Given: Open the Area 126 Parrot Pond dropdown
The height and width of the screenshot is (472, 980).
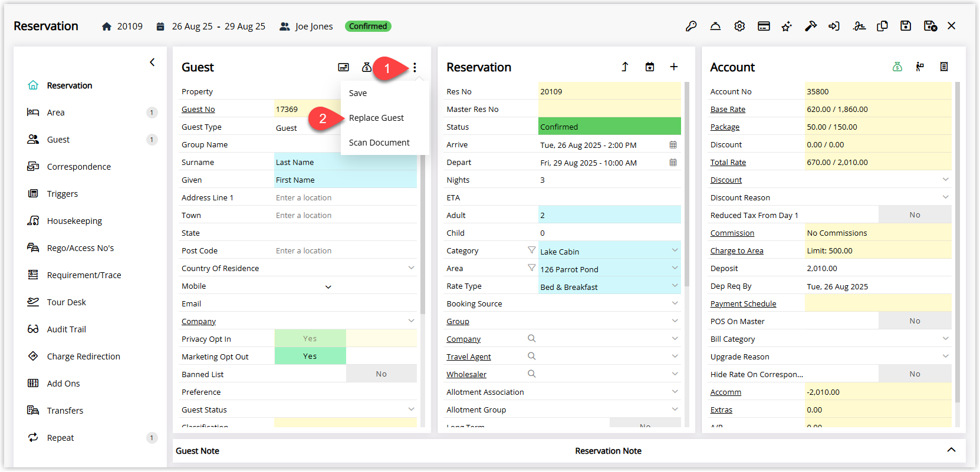Looking at the screenshot, I should pos(675,268).
